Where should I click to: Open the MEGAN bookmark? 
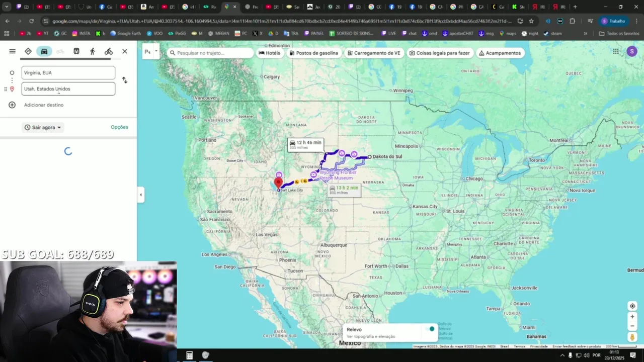point(218,33)
